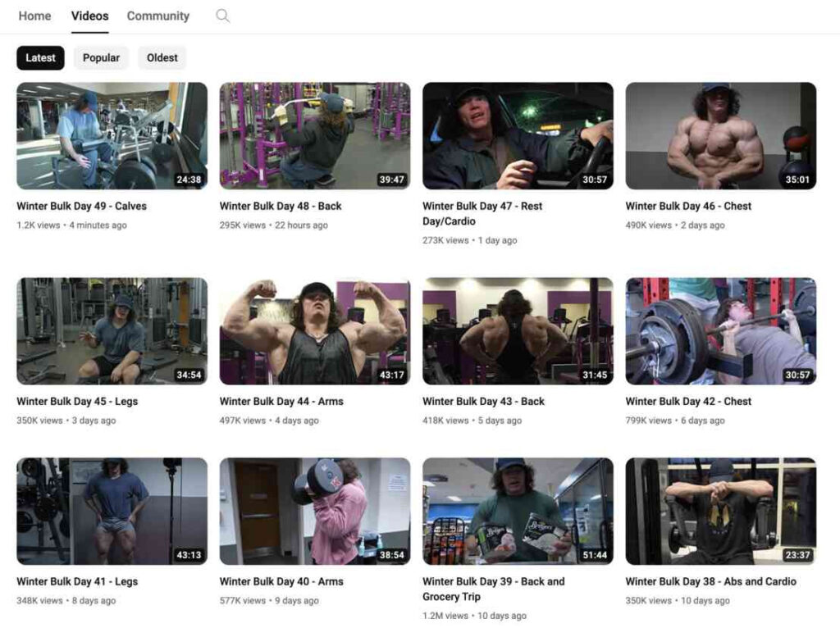
Task: Click '418K views • 5 days ago' text
Action: (x=472, y=421)
